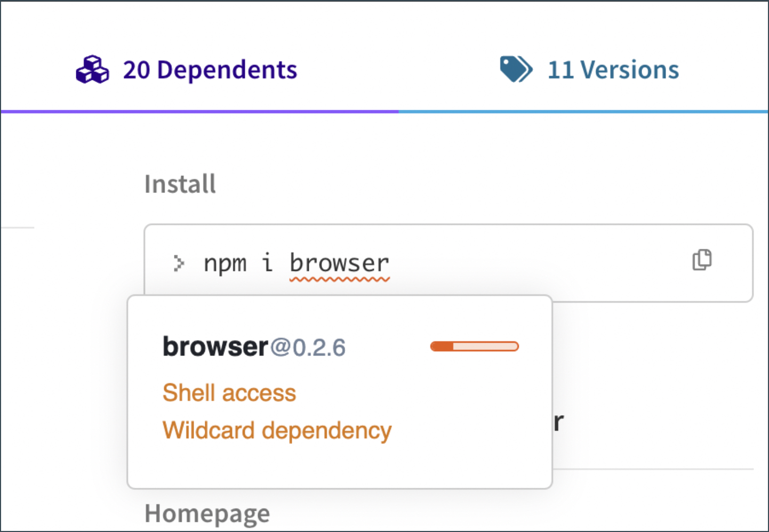Click the orange package score bar
Image resolution: width=769 pixels, height=532 pixels.
click(474, 346)
